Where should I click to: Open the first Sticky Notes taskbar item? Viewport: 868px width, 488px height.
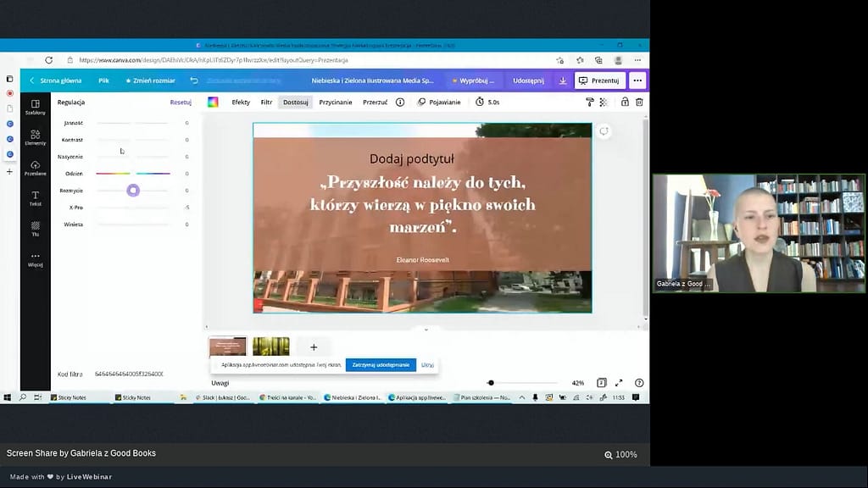(68, 397)
